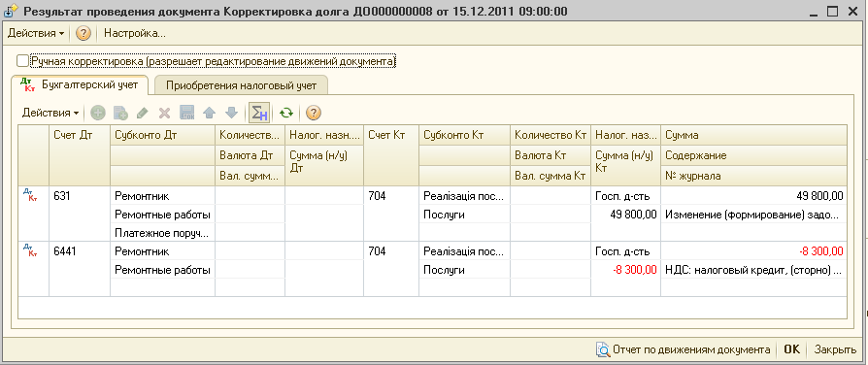Click the Вал. сумма Кт header cell
868x365 pixels.
point(551,176)
